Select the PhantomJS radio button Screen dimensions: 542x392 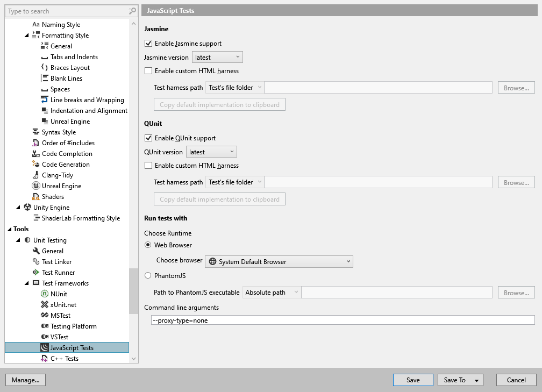pyautogui.click(x=147, y=275)
